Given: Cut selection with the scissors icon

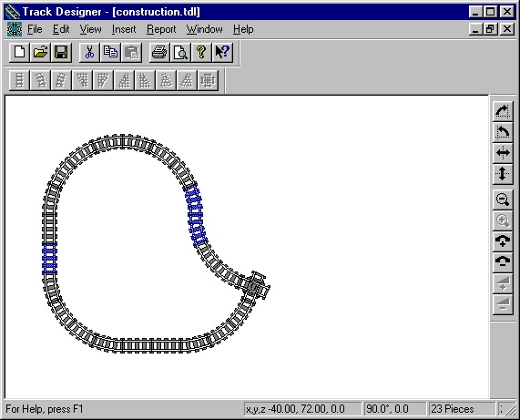Looking at the screenshot, I should tap(89, 53).
